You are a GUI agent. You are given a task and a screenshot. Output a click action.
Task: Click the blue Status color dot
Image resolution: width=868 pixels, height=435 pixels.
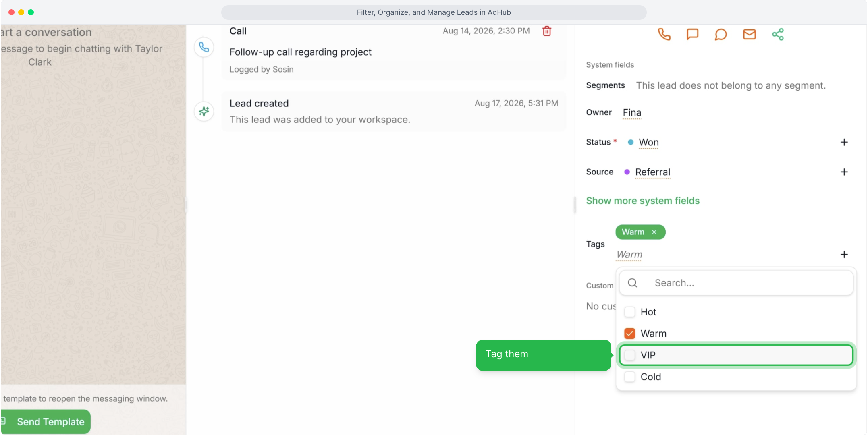pos(631,142)
